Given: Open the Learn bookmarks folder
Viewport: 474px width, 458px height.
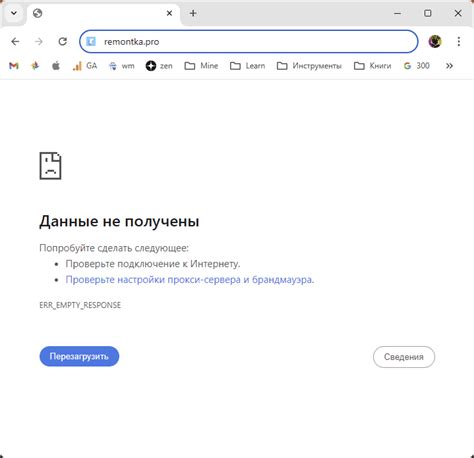Looking at the screenshot, I should (x=247, y=66).
